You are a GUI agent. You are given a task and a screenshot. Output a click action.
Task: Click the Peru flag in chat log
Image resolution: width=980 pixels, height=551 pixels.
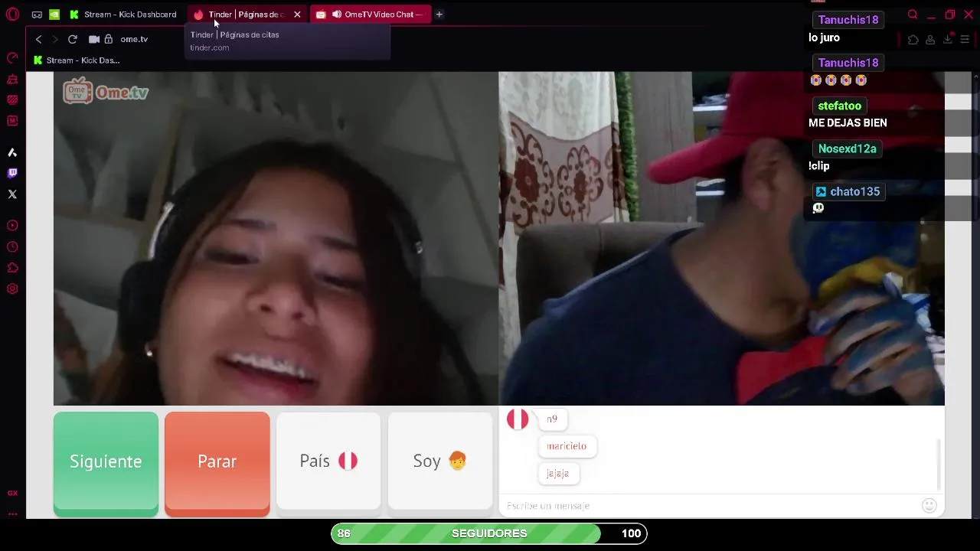pos(518,419)
